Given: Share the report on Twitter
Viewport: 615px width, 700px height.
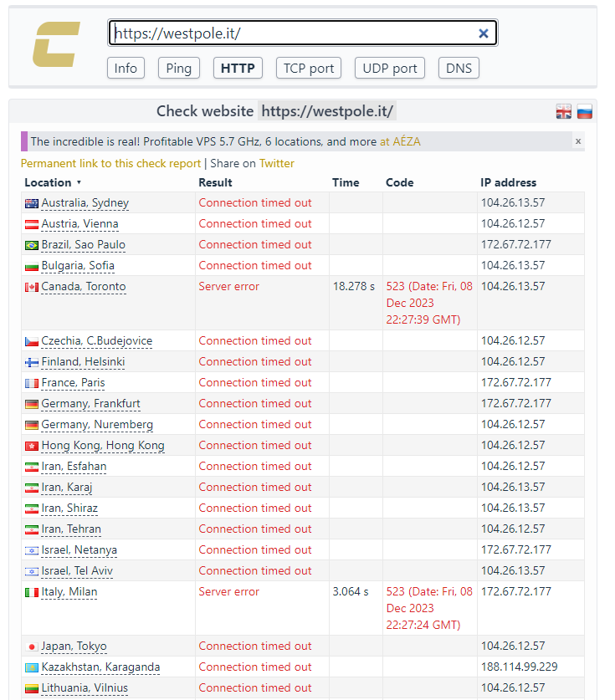Looking at the screenshot, I should pyautogui.click(x=276, y=163).
